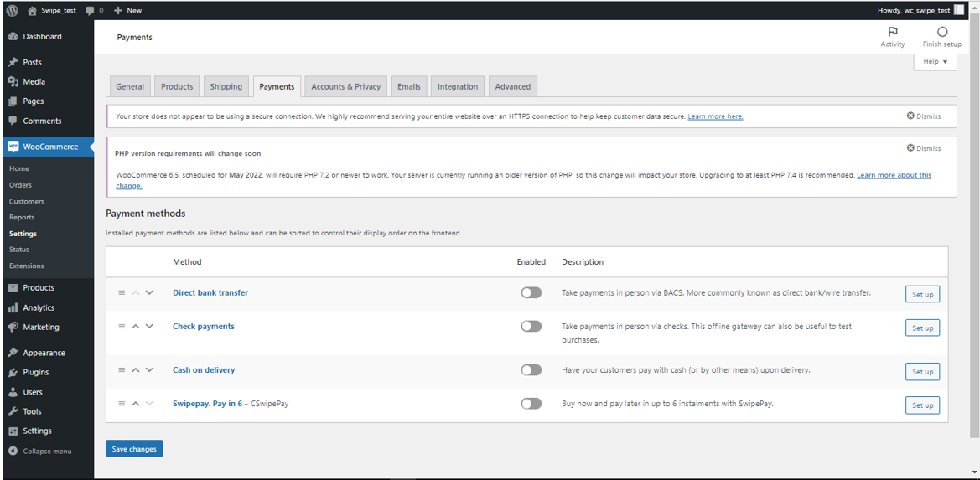Click the Dashboard gauge icon
Image resolution: width=980 pixels, height=480 pixels.
(13, 37)
